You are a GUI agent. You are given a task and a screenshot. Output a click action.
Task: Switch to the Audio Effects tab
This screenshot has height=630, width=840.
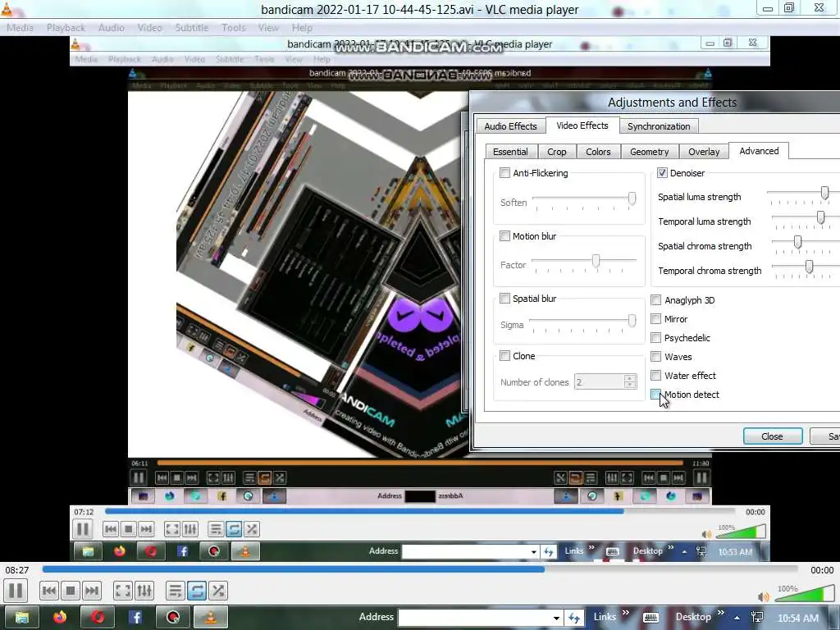[x=510, y=126]
